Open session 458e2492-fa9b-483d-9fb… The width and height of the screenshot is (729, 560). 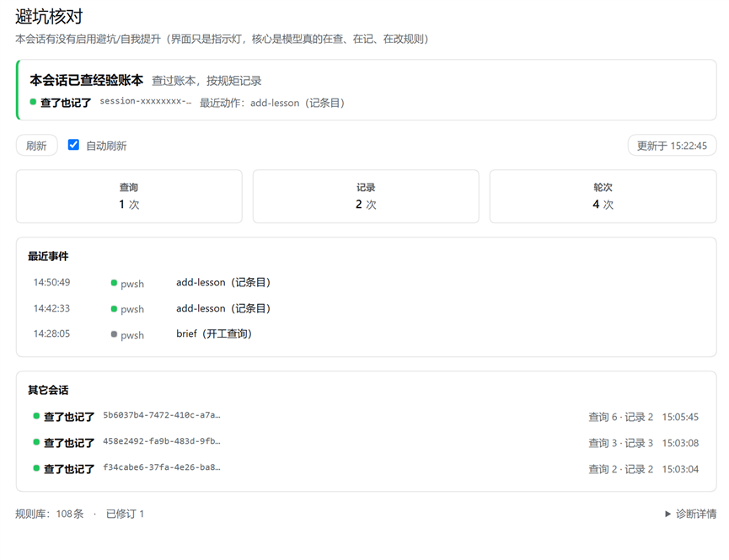pos(162,441)
